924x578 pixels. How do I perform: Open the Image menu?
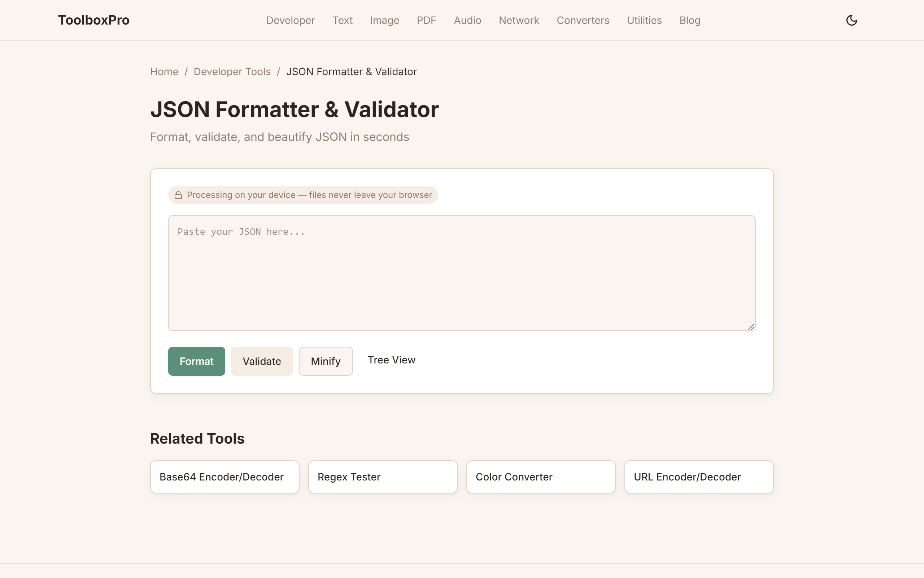coord(384,20)
